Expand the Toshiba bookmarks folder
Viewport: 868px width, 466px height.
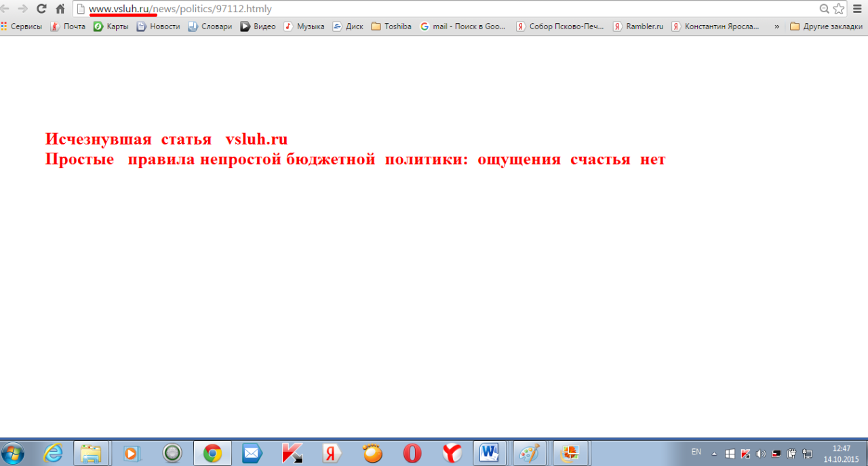tap(391, 26)
